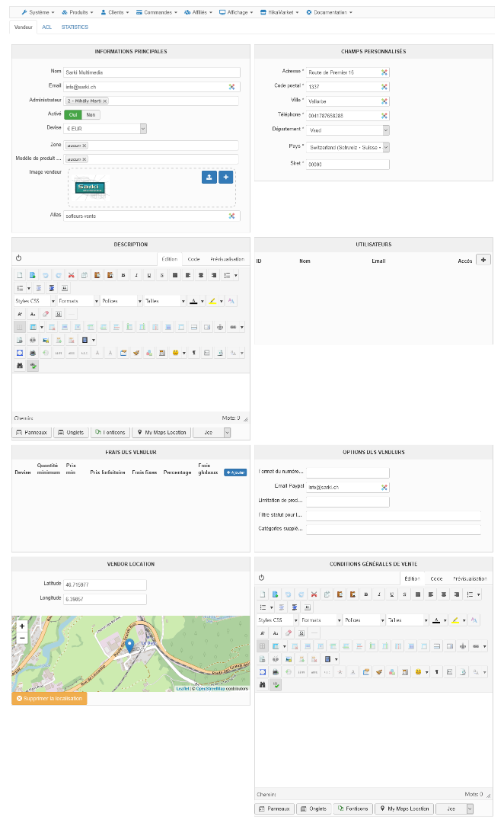Click Cut scissors in Conditions générales editor

click(x=314, y=594)
